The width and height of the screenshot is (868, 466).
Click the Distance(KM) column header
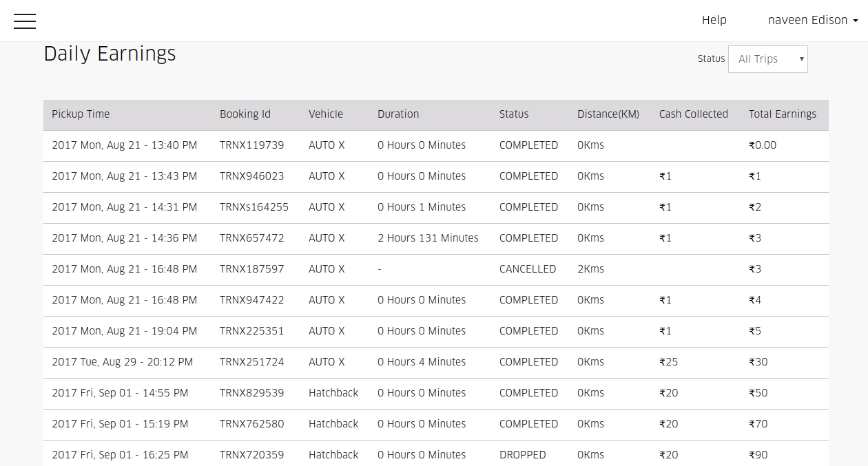pyautogui.click(x=608, y=114)
